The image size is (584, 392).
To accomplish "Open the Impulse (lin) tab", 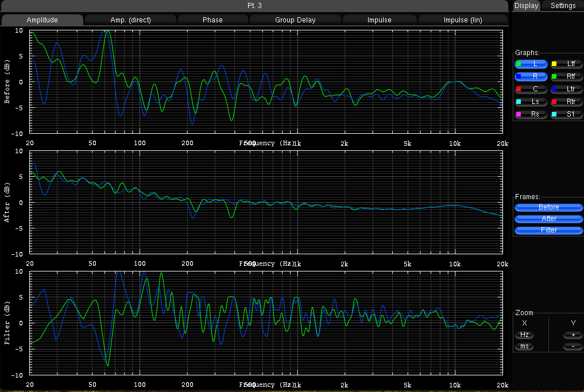I will point(463,20).
